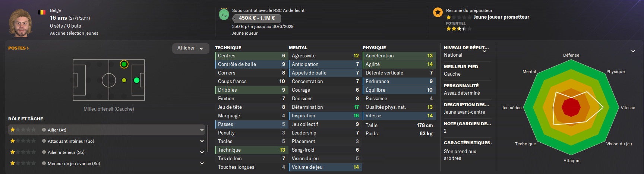Expand the Ailier (At) role chevron

coord(202,130)
